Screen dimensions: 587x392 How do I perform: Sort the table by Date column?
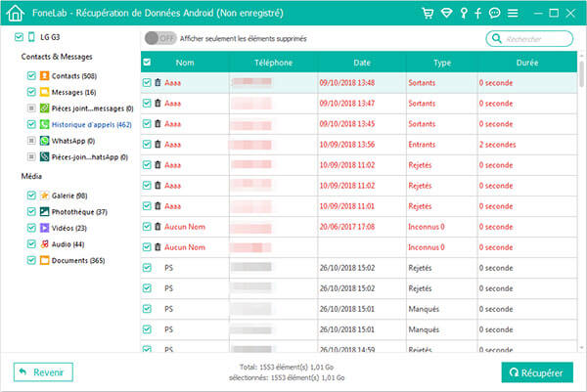(x=361, y=63)
